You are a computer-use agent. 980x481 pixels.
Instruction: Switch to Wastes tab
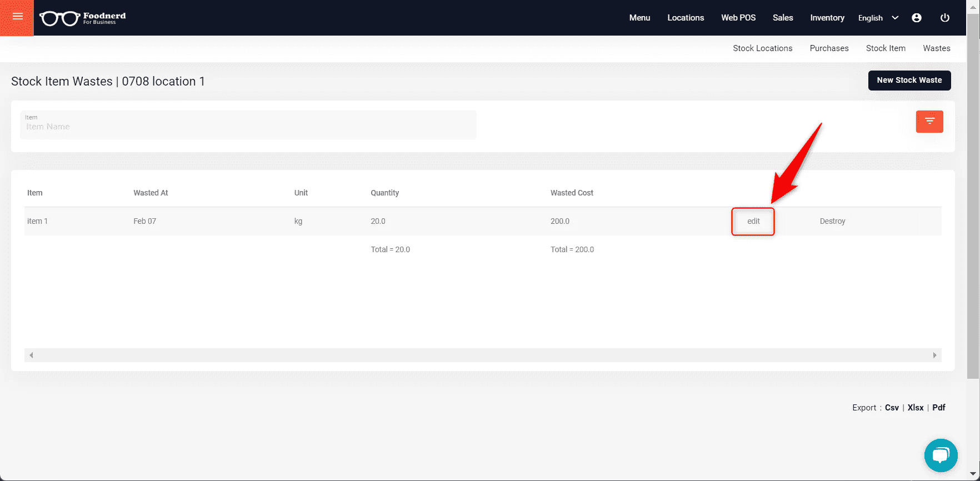pos(937,48)
